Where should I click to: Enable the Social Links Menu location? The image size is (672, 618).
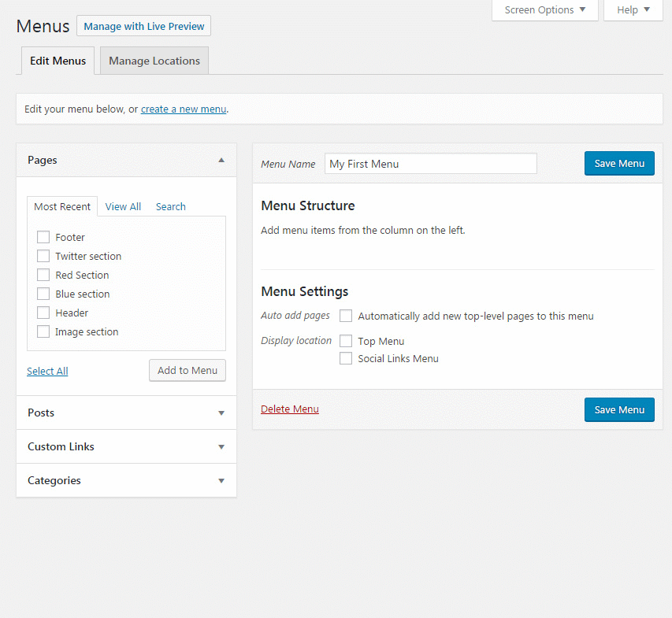coord(345,358)
